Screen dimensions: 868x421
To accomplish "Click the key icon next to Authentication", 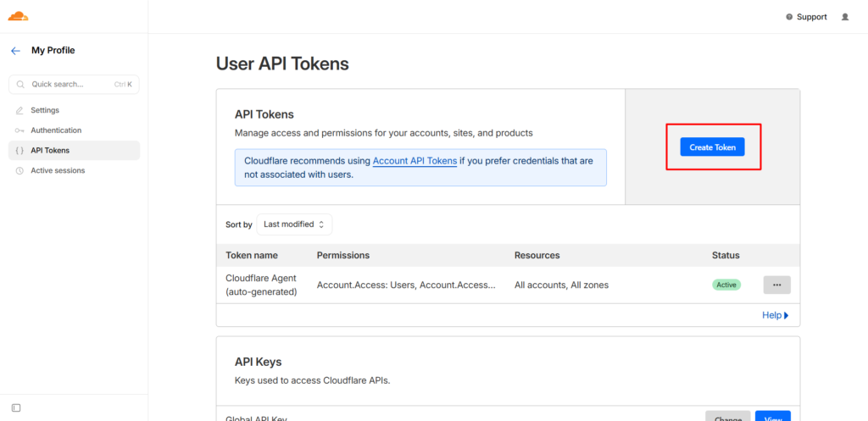I will click(x=20, y=130).
